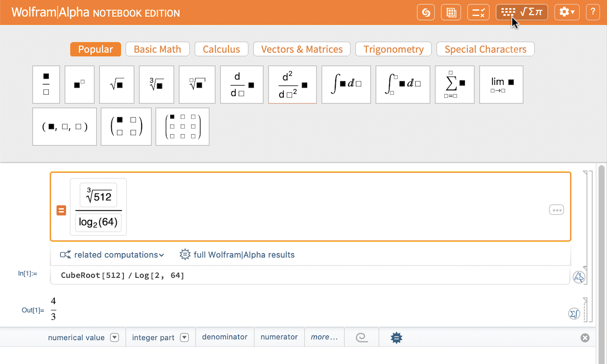607x364 pixels.
Task: Show more suggestions
Action: point(324,337)
